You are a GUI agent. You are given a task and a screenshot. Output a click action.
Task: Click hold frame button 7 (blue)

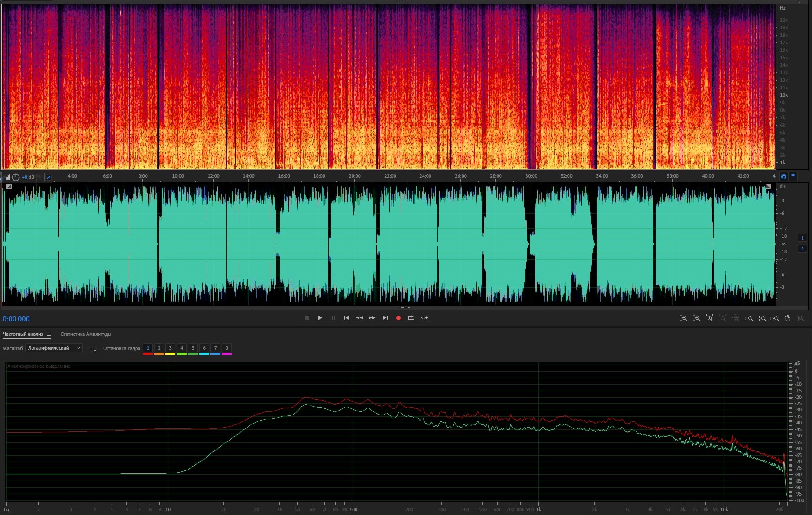point(215,348)
